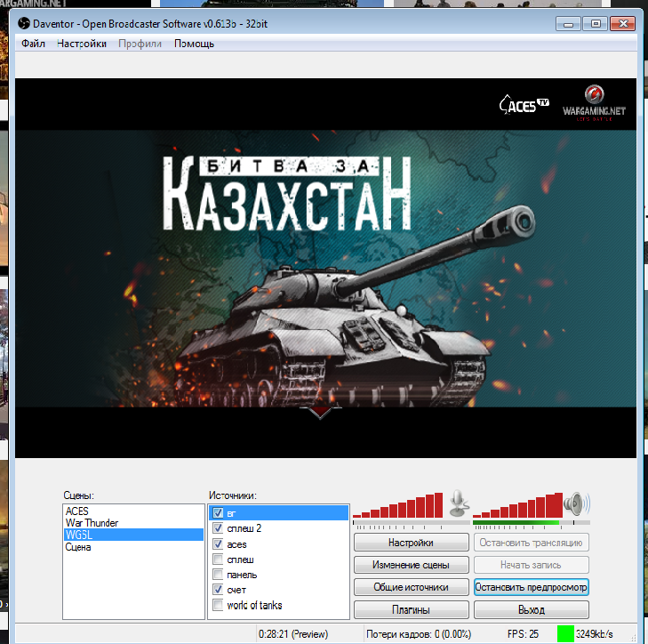This screenshot has width=648, height=644.
Task: Click the 0:28:21 (Preview) timer
Action: pyautogui.click(x=293, y=633)
